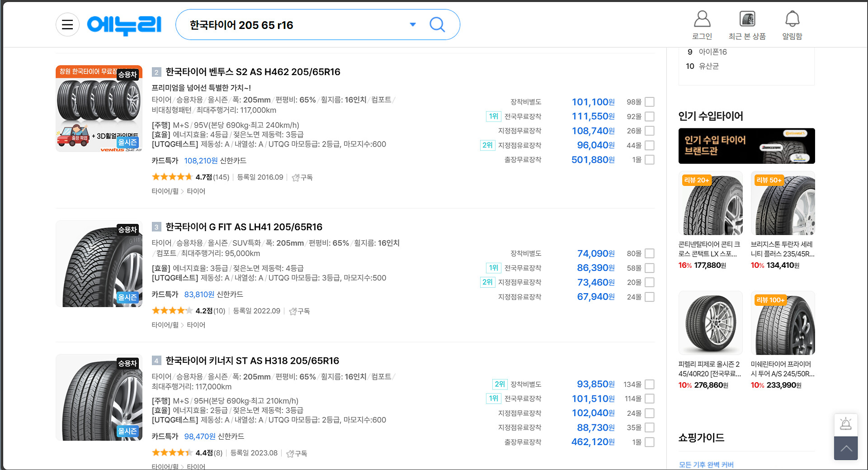Check the 96,040원 offer checkbox
868x470 pixels.
[x=650, y=146]
